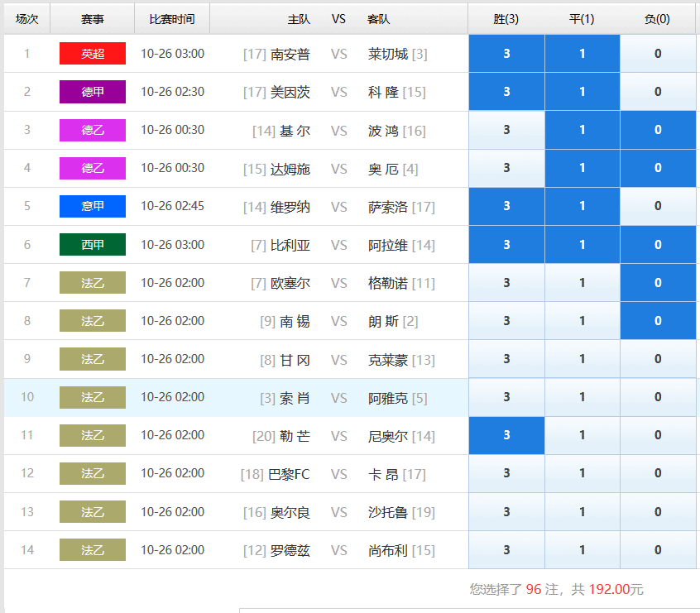
Task: Select win (3) for 罗德兹 vs 尚布利
Action: pos(506,549)
